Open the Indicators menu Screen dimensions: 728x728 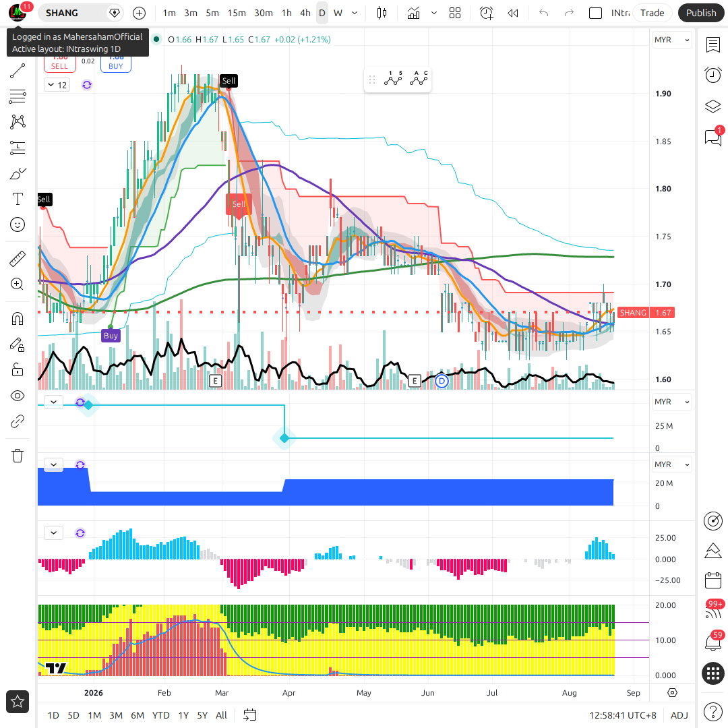[413, 13]
